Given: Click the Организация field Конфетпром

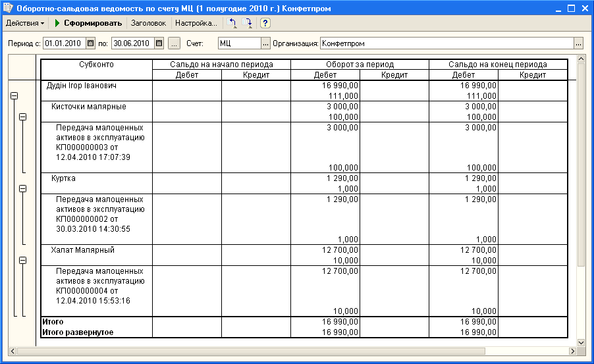Looking at the screenshot, I should click(447, 43).
